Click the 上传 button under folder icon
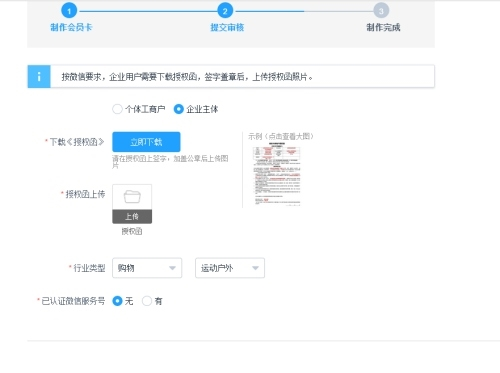The image size is (500, 373). pos(132,217)
